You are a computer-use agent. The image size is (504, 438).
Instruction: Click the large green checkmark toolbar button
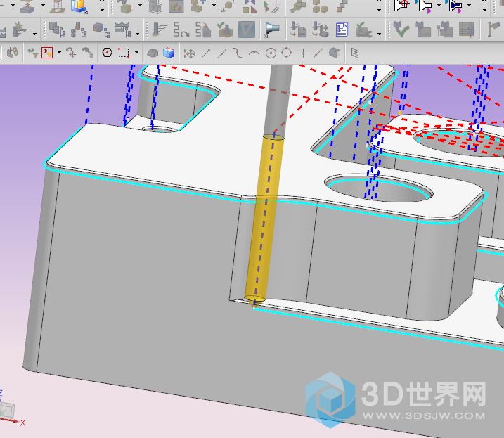coord(401,30)
